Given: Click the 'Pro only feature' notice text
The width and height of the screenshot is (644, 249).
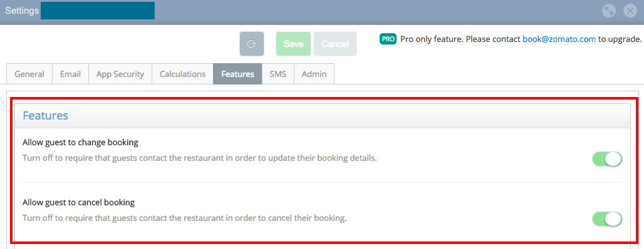Looking at the screenshot, I should (521, 39).
